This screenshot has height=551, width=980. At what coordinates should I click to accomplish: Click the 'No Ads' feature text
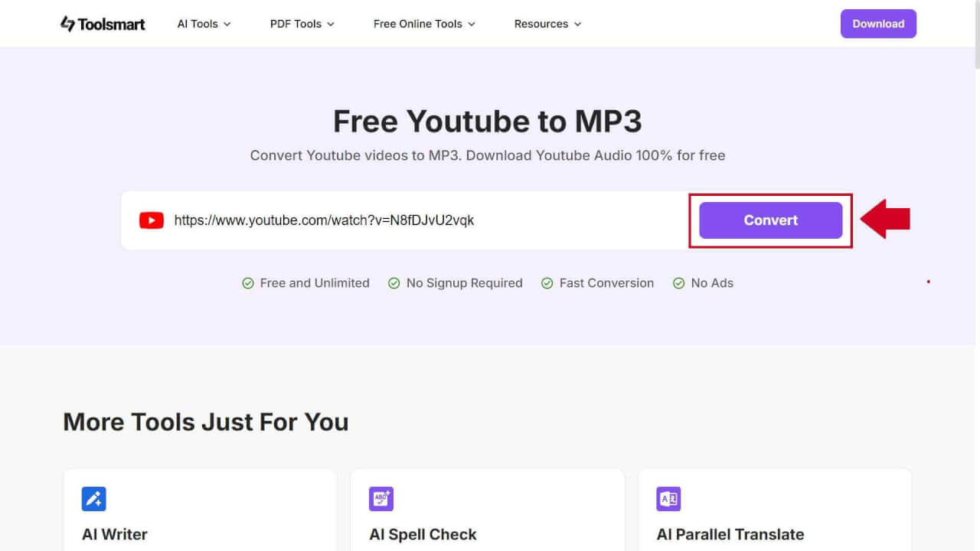point(712,283)
